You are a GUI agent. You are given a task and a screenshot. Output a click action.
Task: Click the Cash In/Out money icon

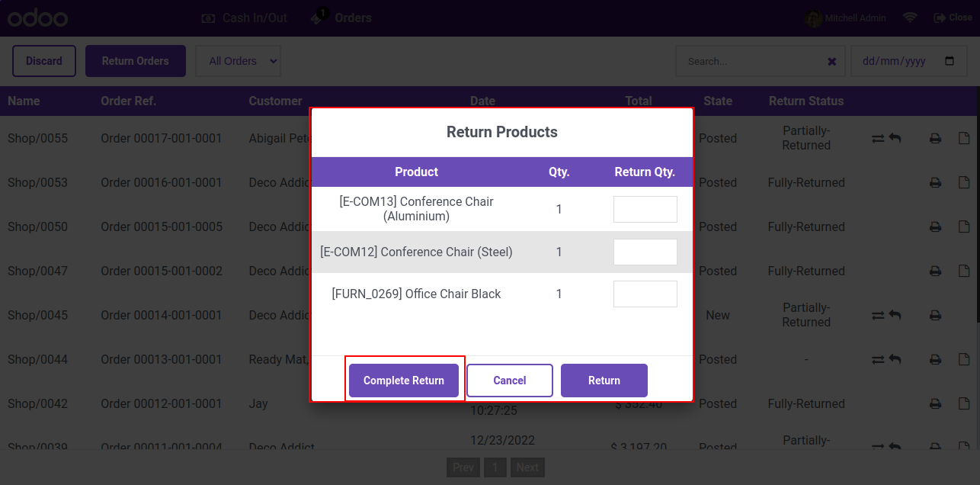208,18
